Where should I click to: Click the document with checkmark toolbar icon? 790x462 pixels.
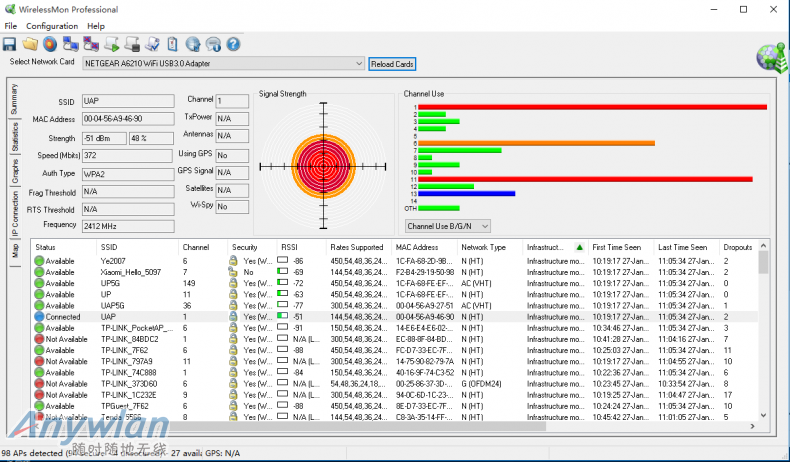click(152, 44)
